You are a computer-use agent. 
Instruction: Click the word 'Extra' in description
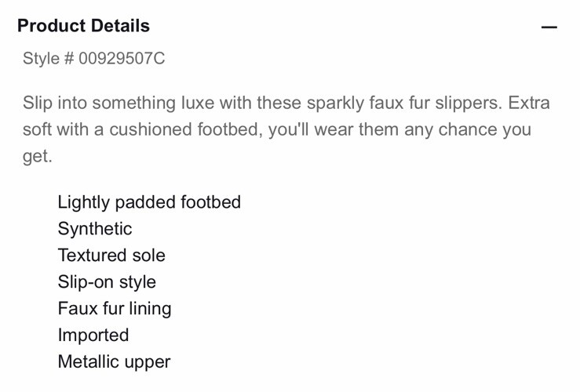point(529,103)
